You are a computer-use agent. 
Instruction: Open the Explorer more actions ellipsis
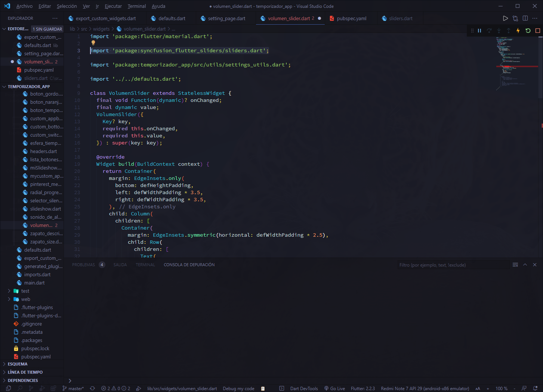pyautogui.click(x=55, y=18)
